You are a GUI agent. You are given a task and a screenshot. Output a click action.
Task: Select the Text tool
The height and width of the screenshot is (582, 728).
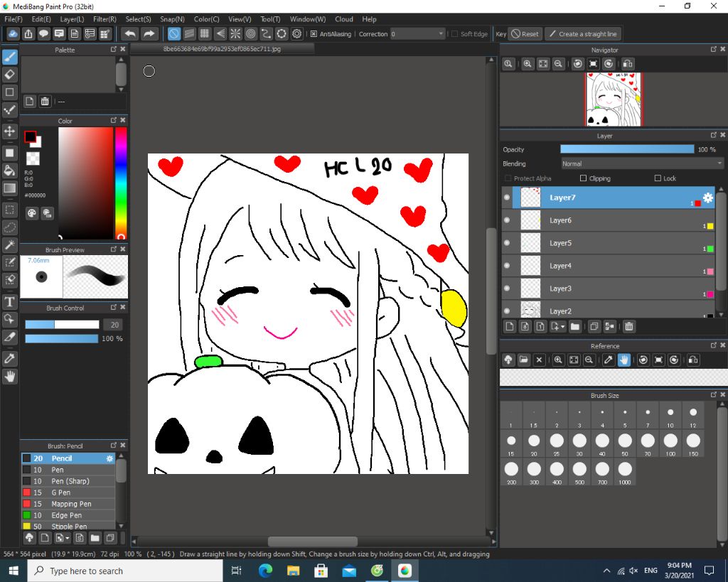tap(10, 302)
